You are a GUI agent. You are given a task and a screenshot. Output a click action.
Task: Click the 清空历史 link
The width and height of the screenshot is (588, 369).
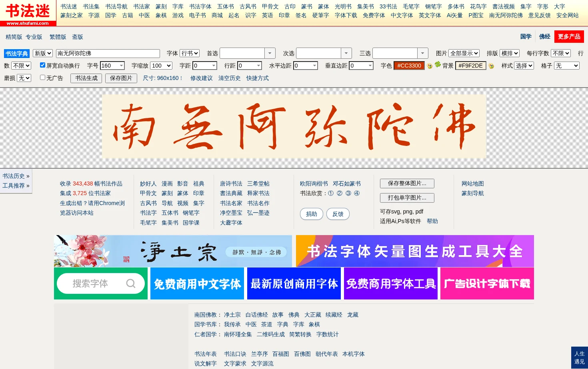click(230, 78)
